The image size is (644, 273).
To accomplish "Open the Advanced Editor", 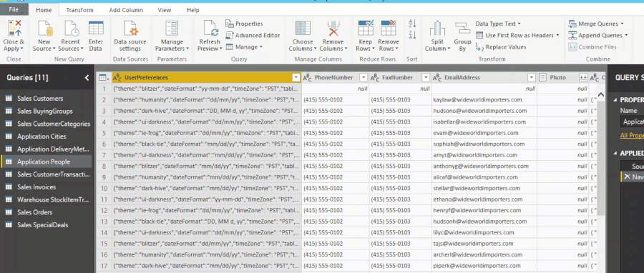I will click(x=253, y=35).
